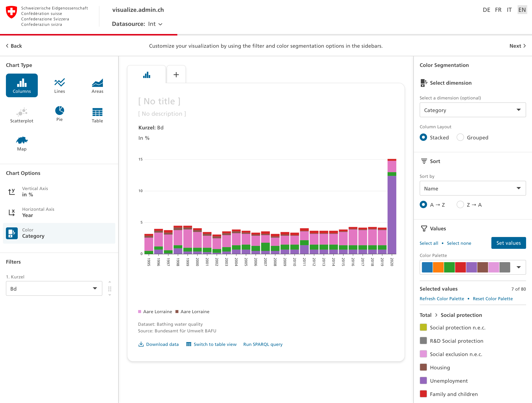Click Refresh Color Palette link
This screenshot has height=403, width=532.
442,299
